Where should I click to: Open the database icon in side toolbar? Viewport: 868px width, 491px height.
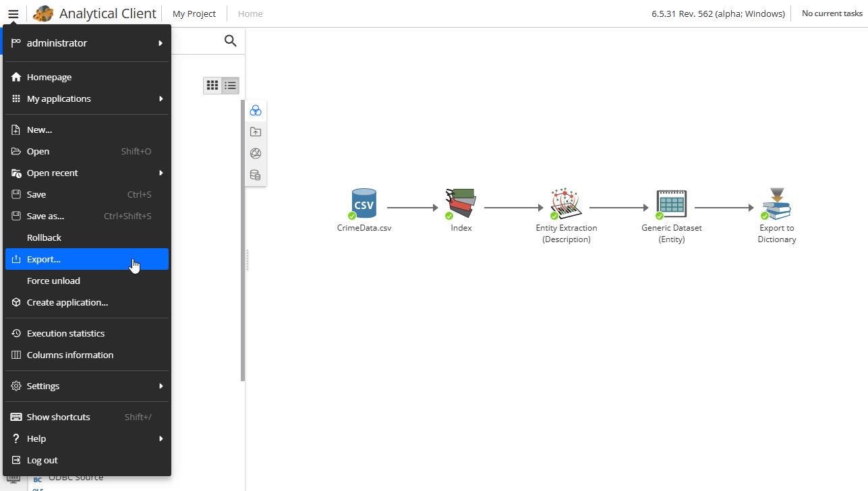(256, 175)
